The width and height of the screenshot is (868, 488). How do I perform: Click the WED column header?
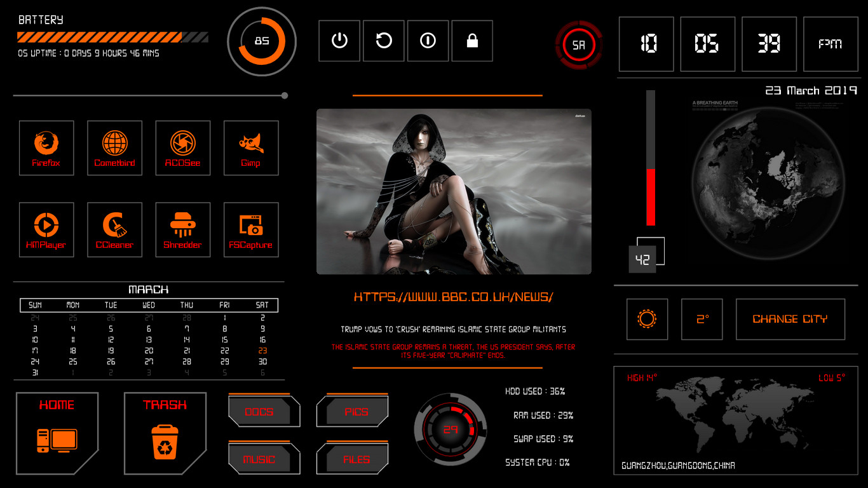(x=149, y=305)
